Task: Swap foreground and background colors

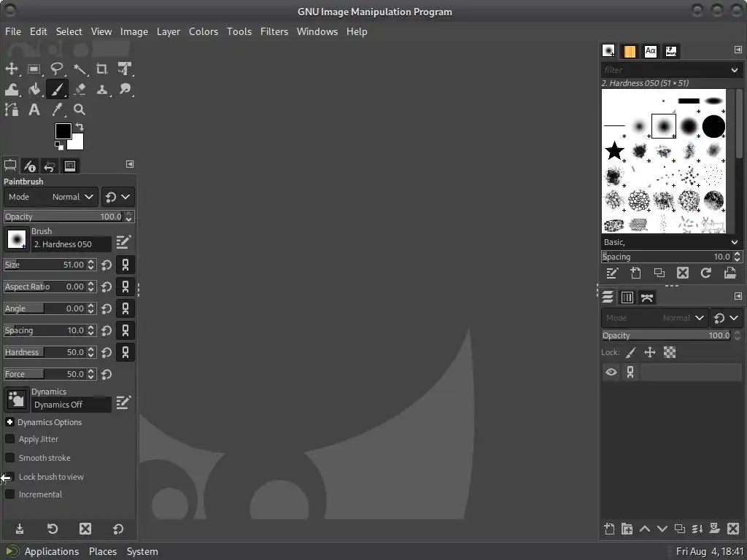Action: click(x=80, y=127)
